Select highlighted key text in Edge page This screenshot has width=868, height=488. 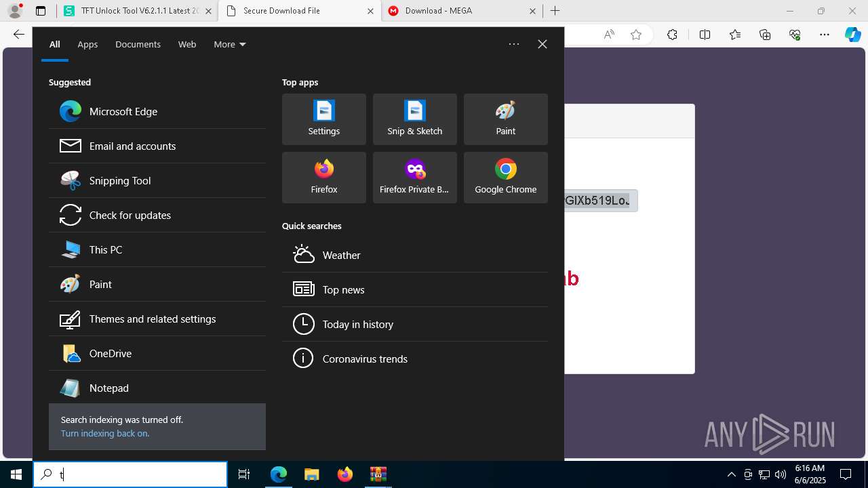pos(599,201)
